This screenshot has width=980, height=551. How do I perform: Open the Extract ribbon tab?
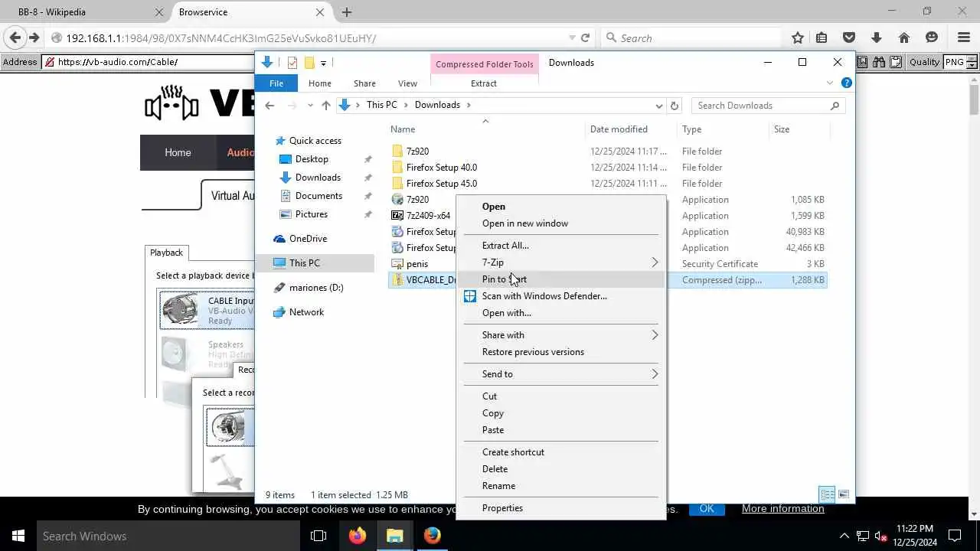pyautogui.click(x=484, y=83)
